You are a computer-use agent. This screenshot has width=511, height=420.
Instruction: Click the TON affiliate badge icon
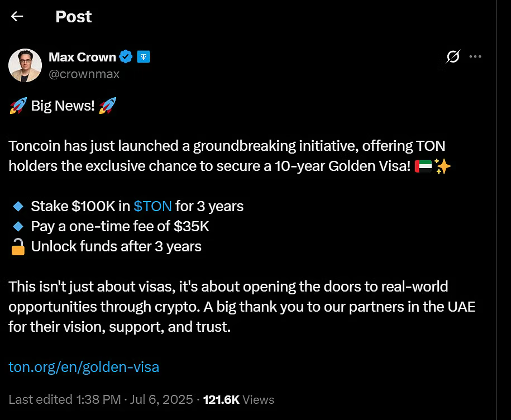[144, 56]
